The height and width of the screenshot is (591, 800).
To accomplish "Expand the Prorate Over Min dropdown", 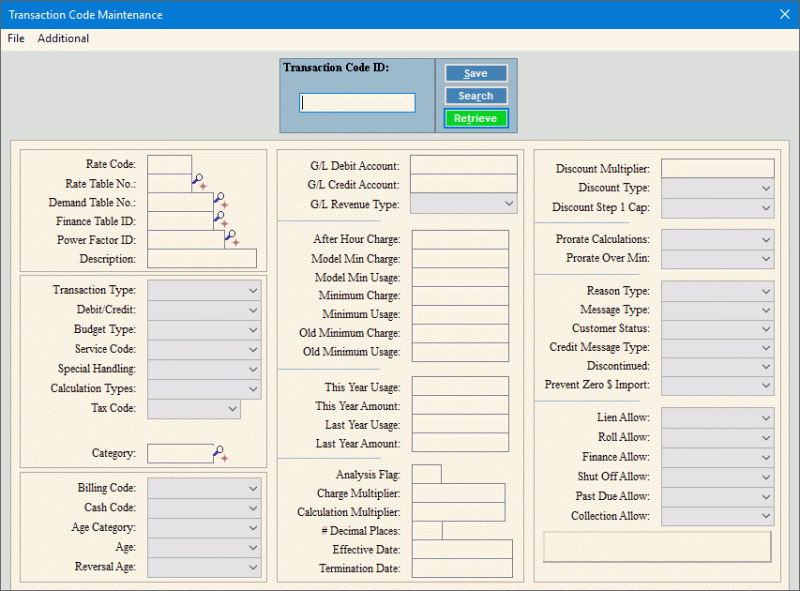I will pyautogui.click(x=718, y=259).
